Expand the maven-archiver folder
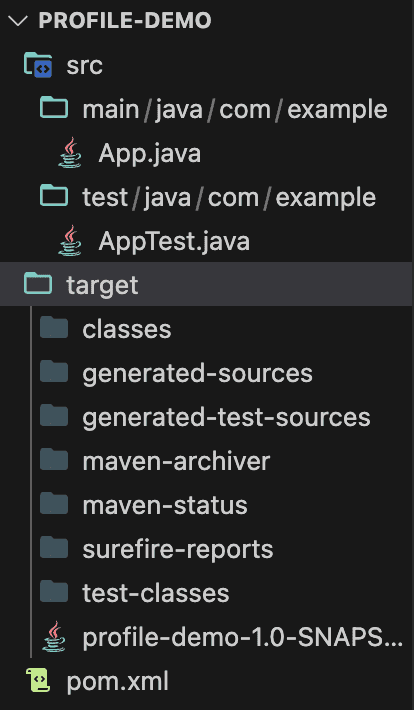The image size is (414, 710). pyautogui.click(x=176, y=461)
